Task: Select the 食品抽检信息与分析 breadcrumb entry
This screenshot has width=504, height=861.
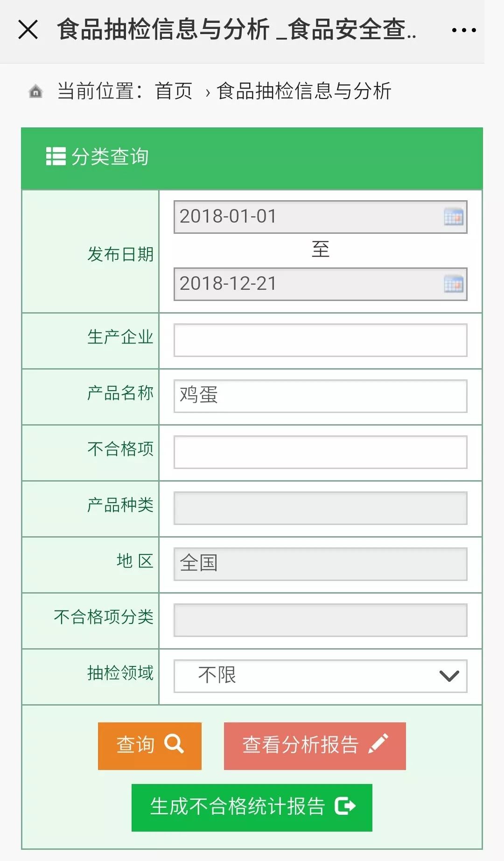Action: click(x=304, y=91)
